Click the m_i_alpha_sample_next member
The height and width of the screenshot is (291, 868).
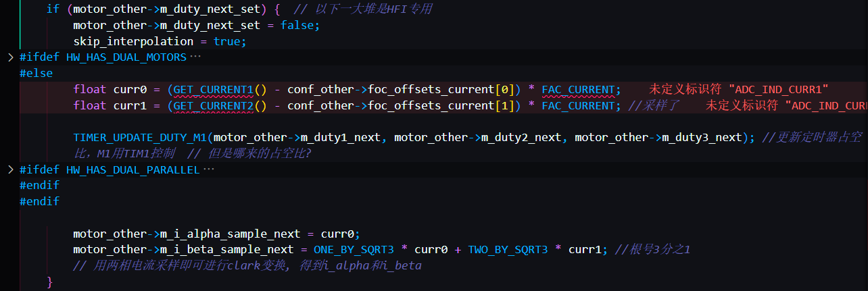(x=230, y=234)
